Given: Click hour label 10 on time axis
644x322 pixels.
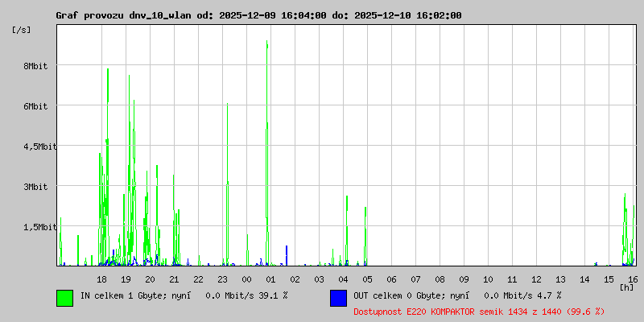Looking at the screenshot, I should 489,279.
